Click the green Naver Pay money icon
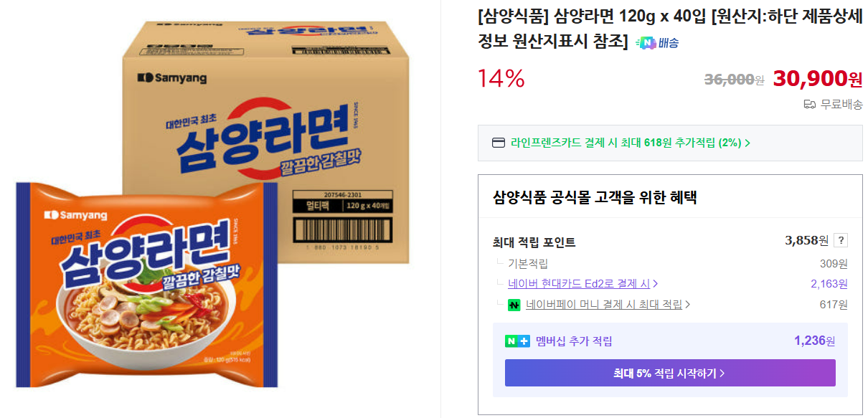 point(514,305)
